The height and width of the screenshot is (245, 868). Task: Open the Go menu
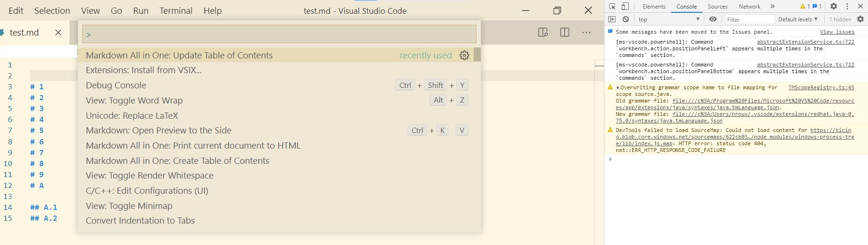pos(117,10)
